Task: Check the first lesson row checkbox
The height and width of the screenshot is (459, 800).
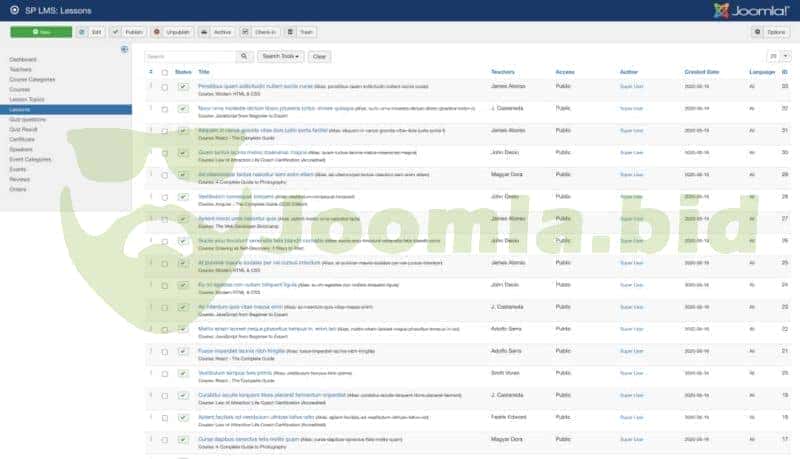Action: coord(164,88)
